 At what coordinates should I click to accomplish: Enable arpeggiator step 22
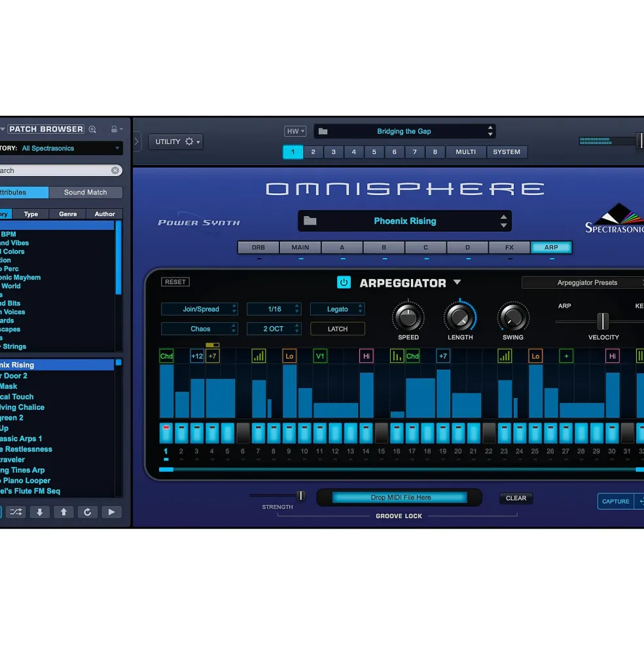489,433
